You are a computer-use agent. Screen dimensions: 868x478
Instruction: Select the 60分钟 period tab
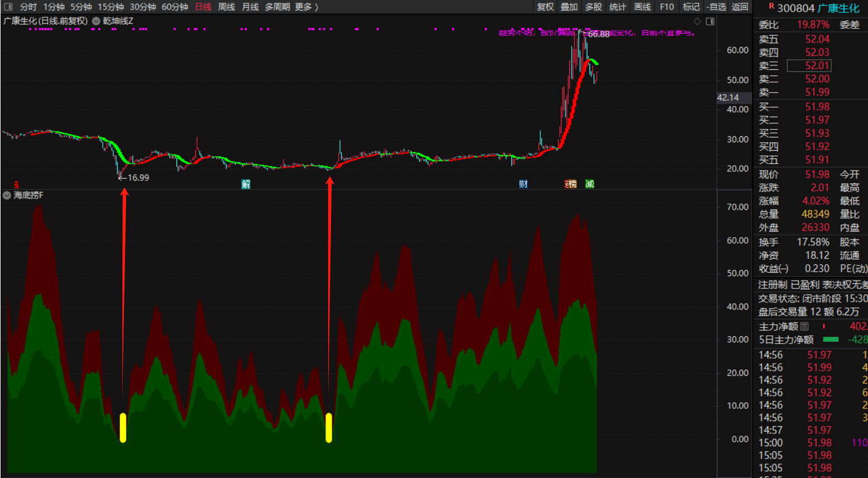coord(175,7)
